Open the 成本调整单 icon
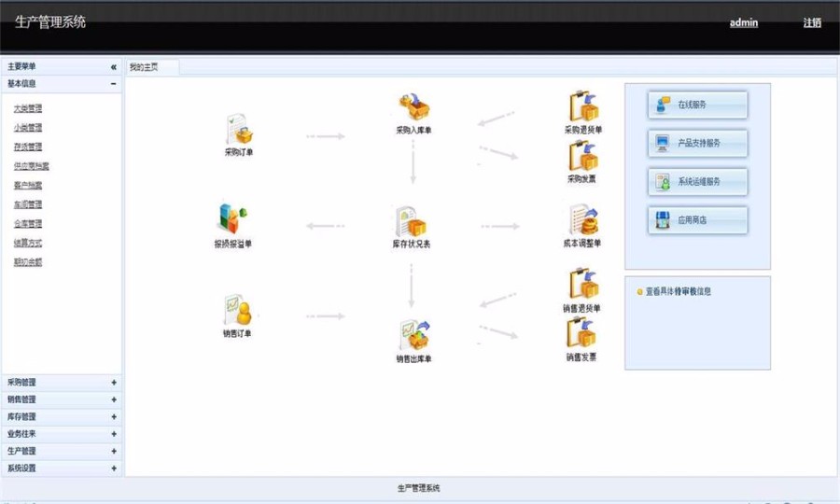The width and height of the screenshot is (840, 504). click(x=583, y=219)
